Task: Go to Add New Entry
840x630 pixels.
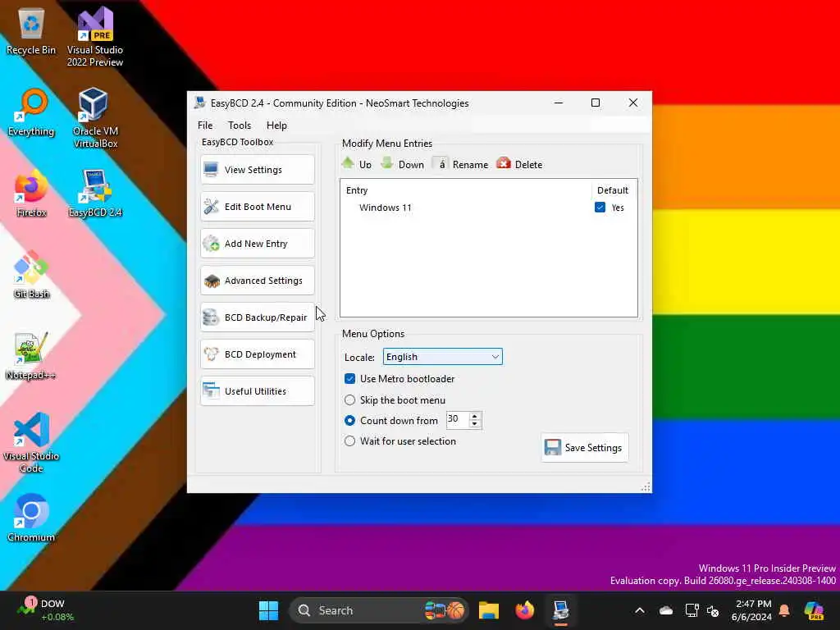Action: tap(257, 244)
